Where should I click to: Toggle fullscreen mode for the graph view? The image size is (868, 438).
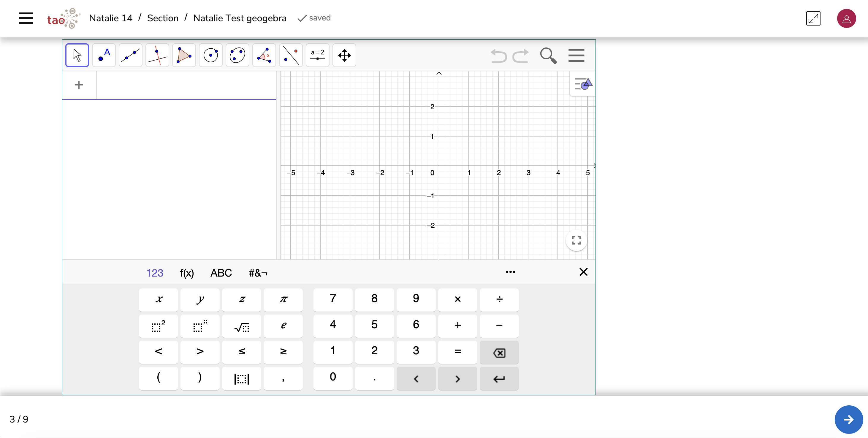576,240
